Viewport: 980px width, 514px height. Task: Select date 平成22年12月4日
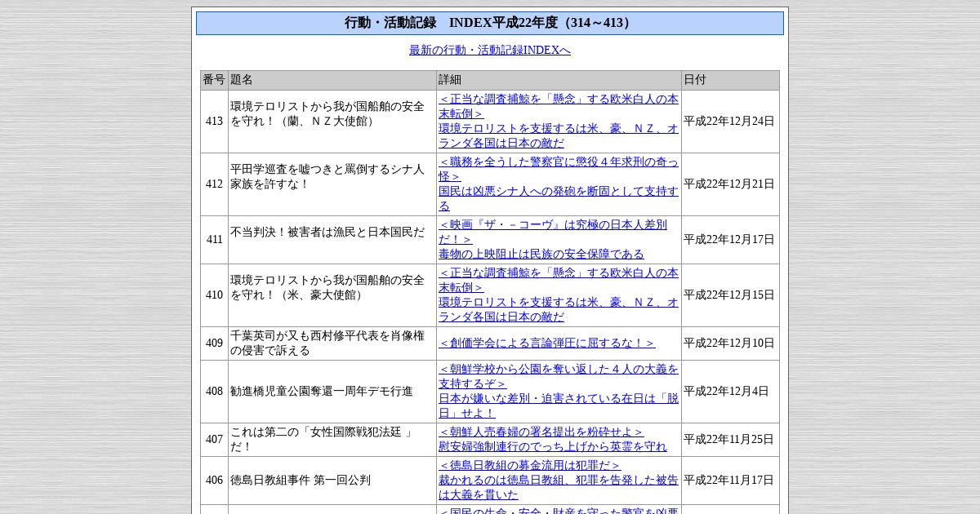726,392
